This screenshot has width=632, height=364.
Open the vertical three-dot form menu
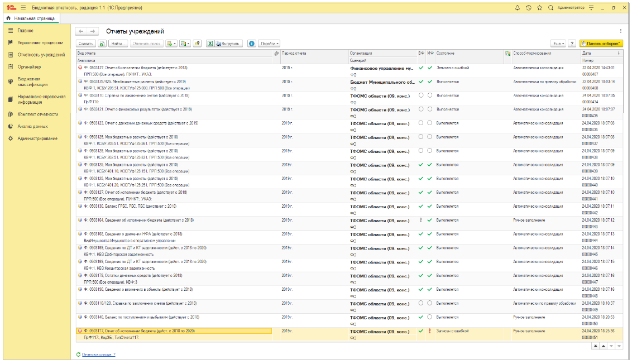pos(620,31)
